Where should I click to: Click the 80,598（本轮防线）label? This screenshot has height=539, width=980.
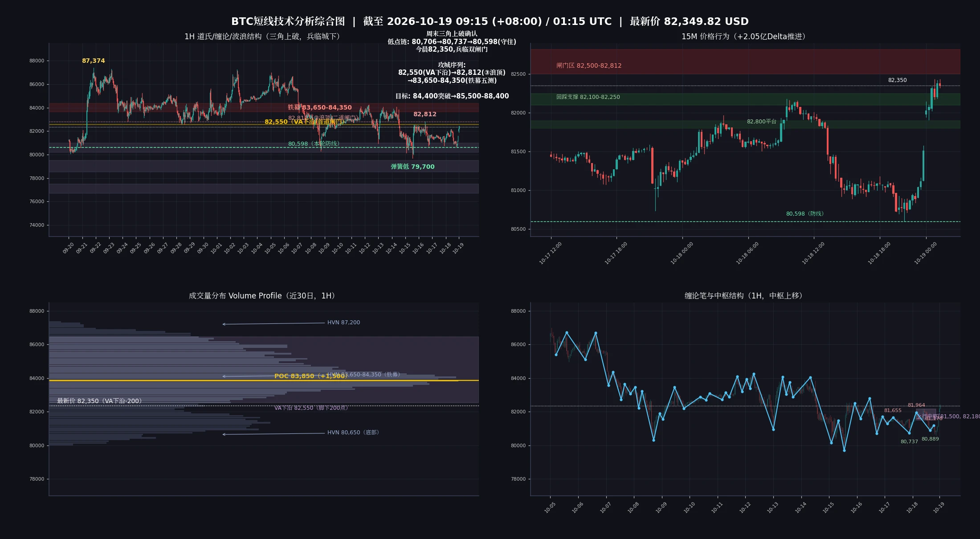coord(315,144)
